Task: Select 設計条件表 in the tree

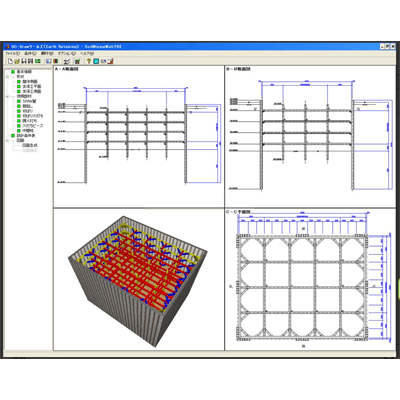Action: pos(26,136)
